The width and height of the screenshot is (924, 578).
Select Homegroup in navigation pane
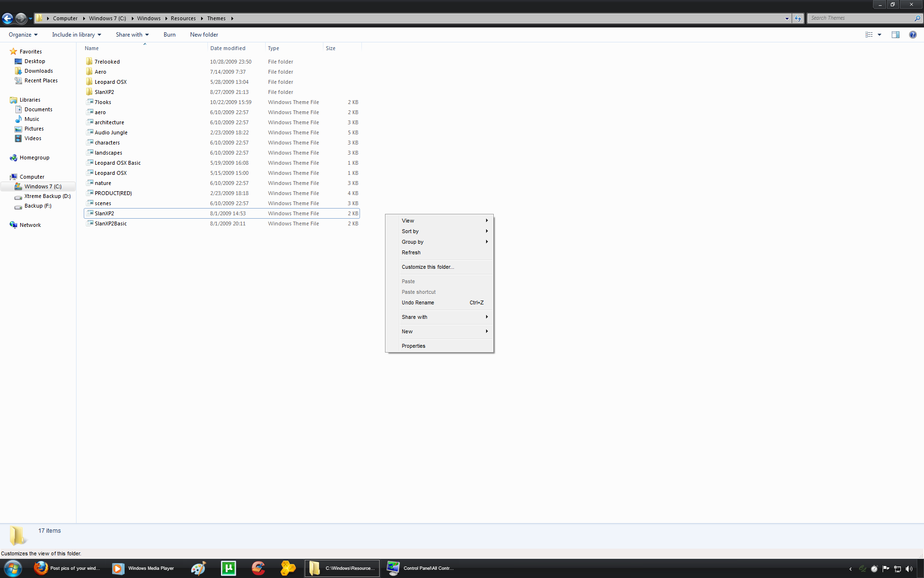tap(34, 158)
